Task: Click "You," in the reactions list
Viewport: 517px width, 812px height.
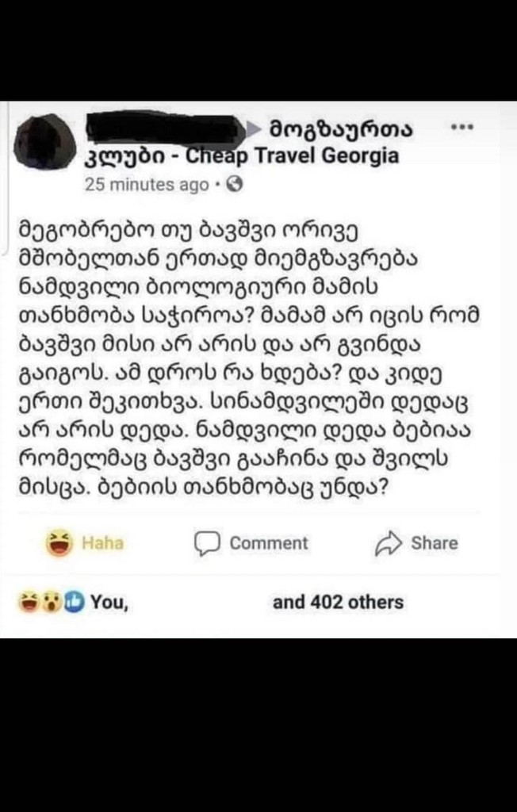Action: (x=109, y=603)
